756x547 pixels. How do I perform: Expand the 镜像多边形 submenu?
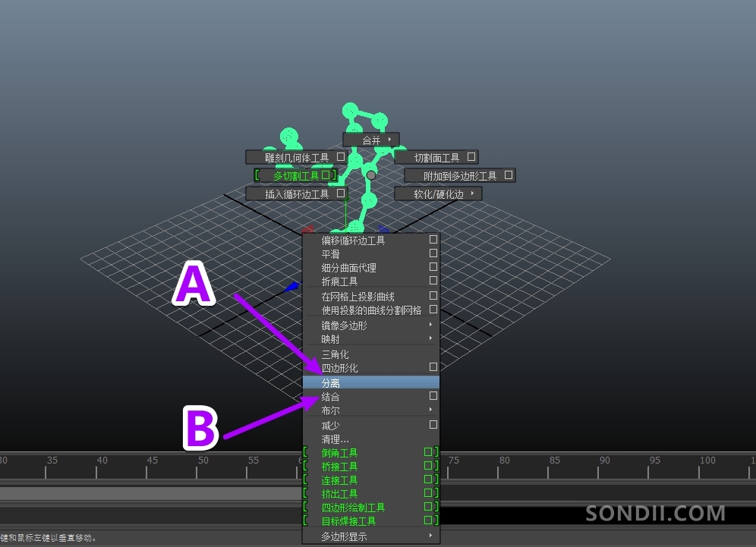coord(370,325)
